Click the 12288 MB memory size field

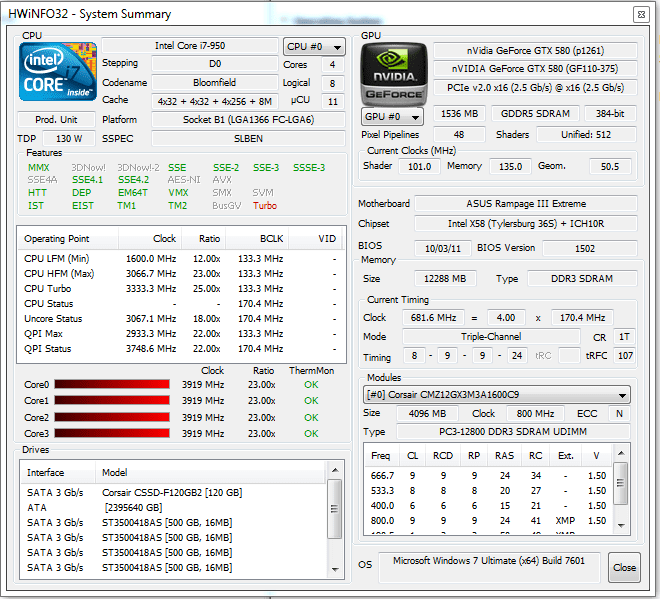coord(445,279)
